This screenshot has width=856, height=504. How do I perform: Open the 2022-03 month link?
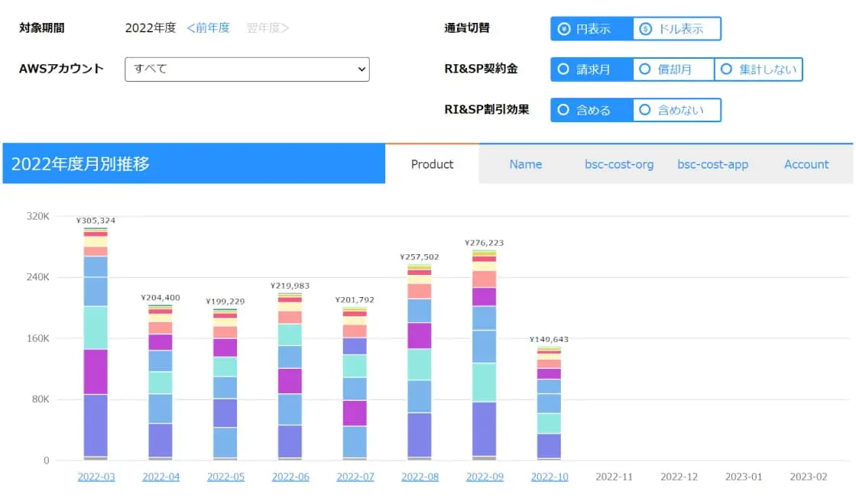[x=96, y=477]
